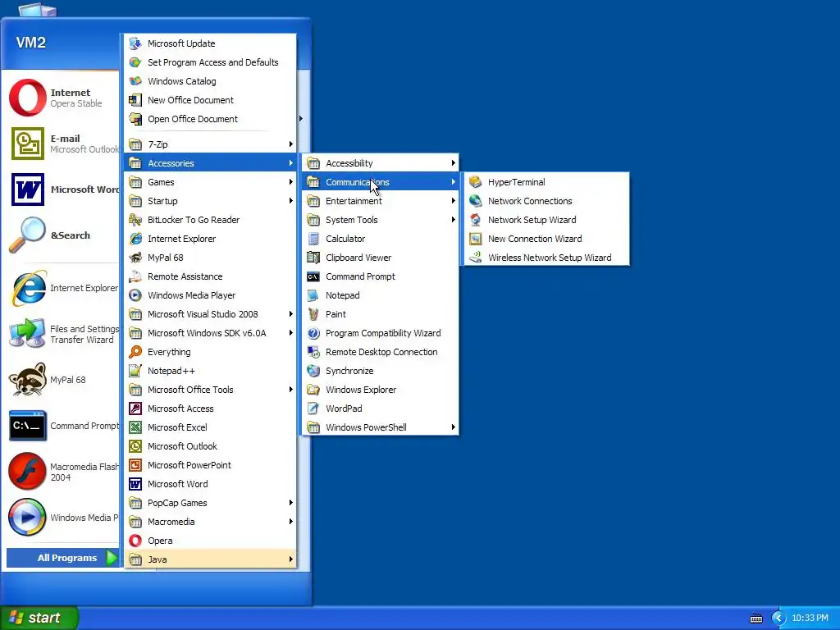Expand the Entertainment submenu
The image size is (840, 630).
click(x=381, y=201)
